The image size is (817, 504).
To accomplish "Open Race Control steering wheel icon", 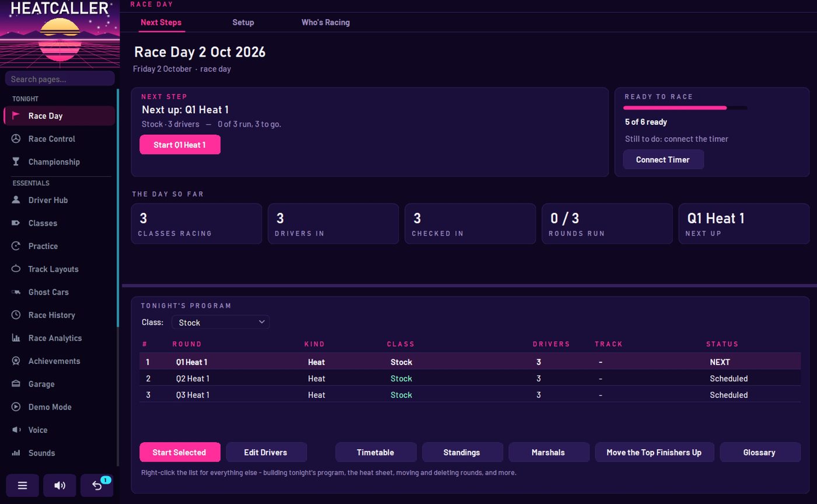I will click(x=16, y=139).
